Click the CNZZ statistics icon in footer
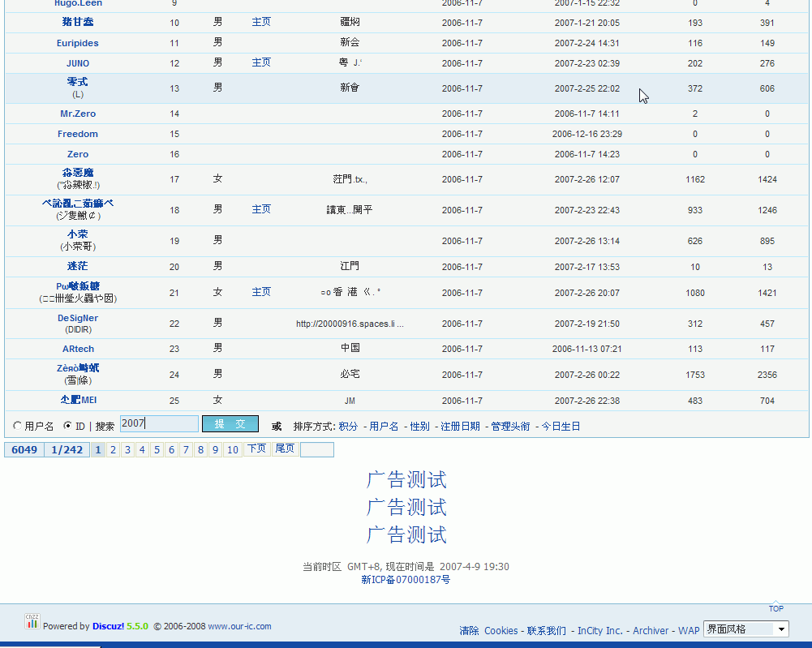The width and height of the screenshot is (812, 648). [x=32, y=621]
